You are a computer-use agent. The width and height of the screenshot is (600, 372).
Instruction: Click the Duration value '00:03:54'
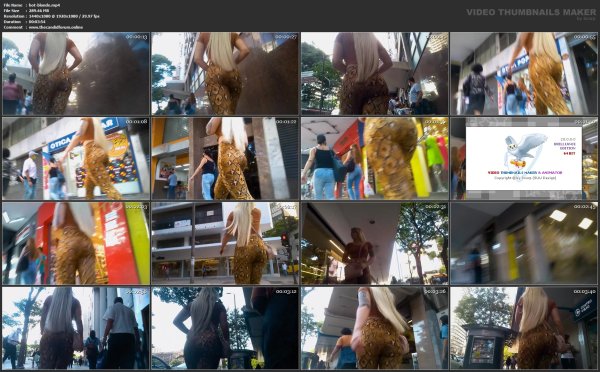click(37, 22)
